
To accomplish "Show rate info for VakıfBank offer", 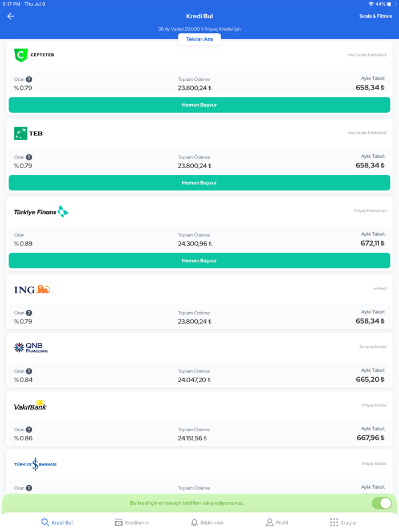I will 29,430.
